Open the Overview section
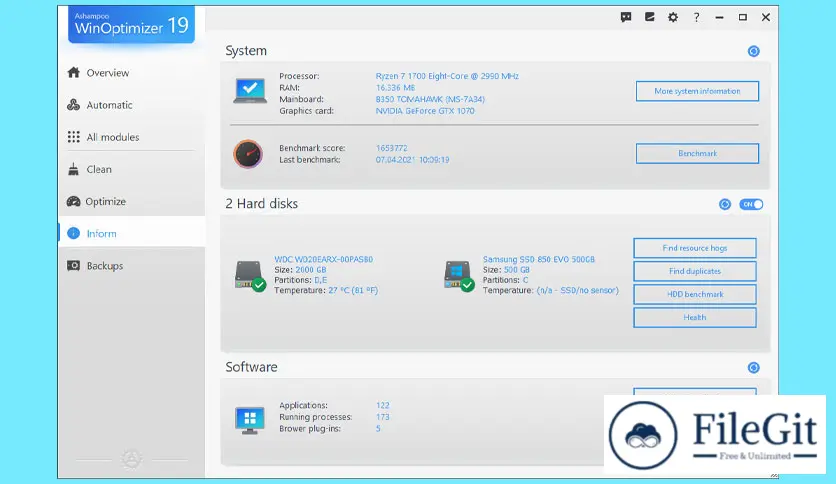 [131, 72]
